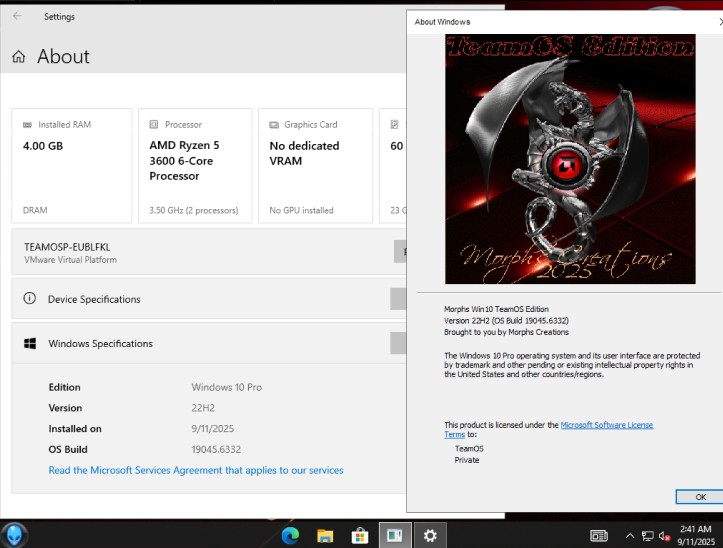Select the Installed on date 9/11/2025
723x548 pixels.
(213, 429)
